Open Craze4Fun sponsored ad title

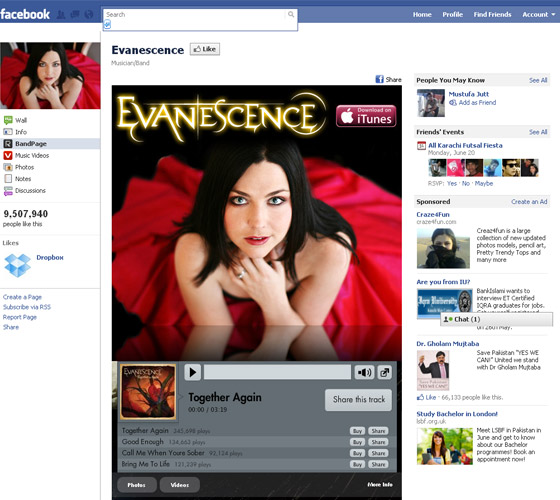(x=433, y=215)
